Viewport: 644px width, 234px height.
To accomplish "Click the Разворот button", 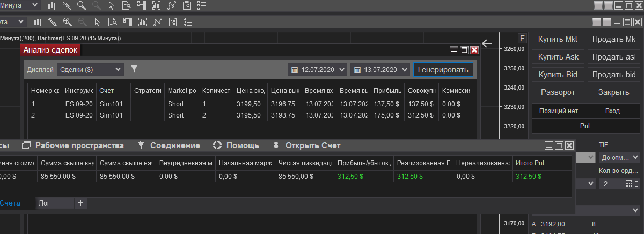I will pos(558,92).
